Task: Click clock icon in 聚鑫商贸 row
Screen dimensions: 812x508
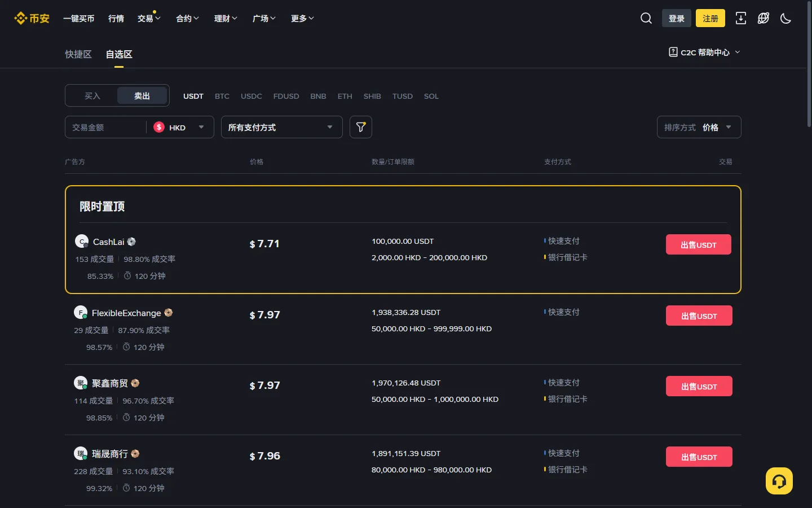Action: pyautogui.click(x=126, y=417)
